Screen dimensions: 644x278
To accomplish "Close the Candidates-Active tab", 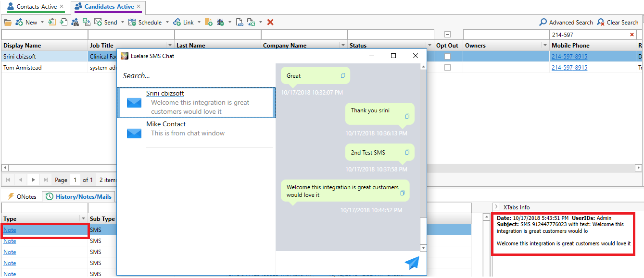I will pos(139,7).
